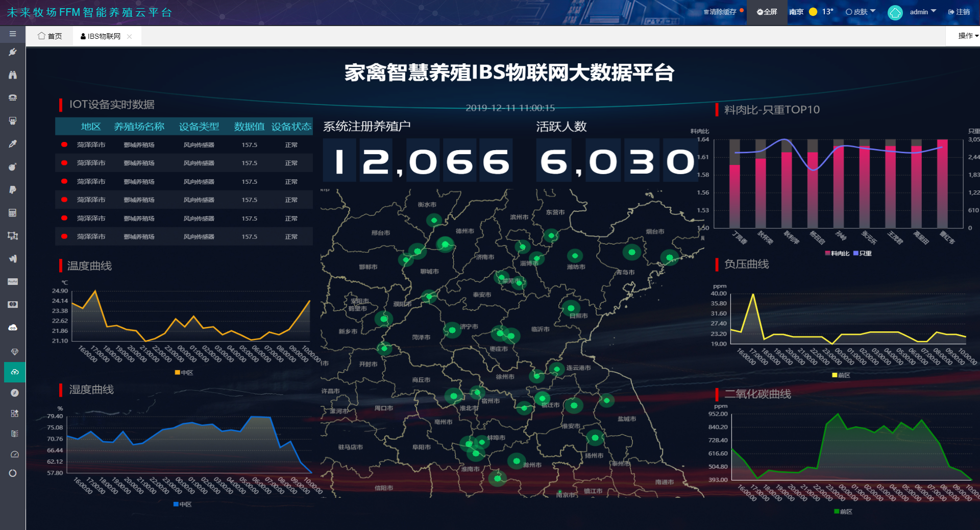Open the eyedropper icon in sidebar
This screenshot has width=980, height=530.
click(x=13, y=143)
